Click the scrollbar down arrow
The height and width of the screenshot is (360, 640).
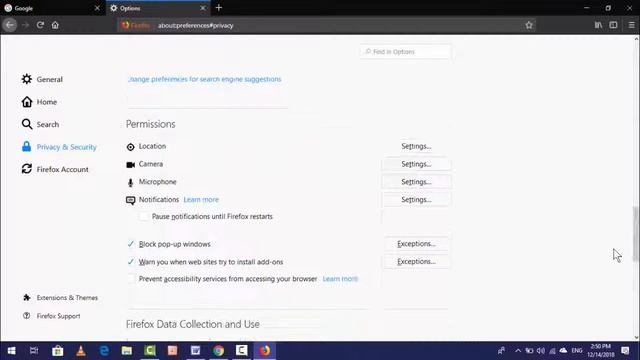[636, 338]
